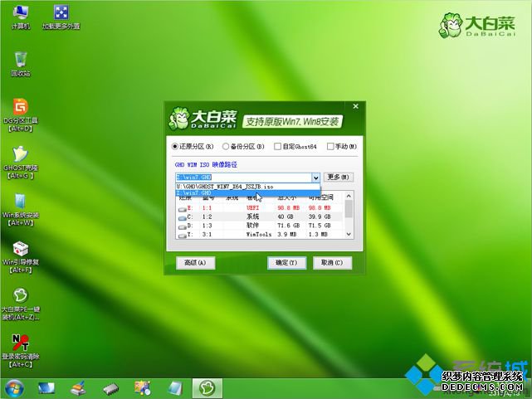Click the brush cleanup icon in the taskbar
The width and height of the screenshot is (532, 399).
[x=78, y=388]
